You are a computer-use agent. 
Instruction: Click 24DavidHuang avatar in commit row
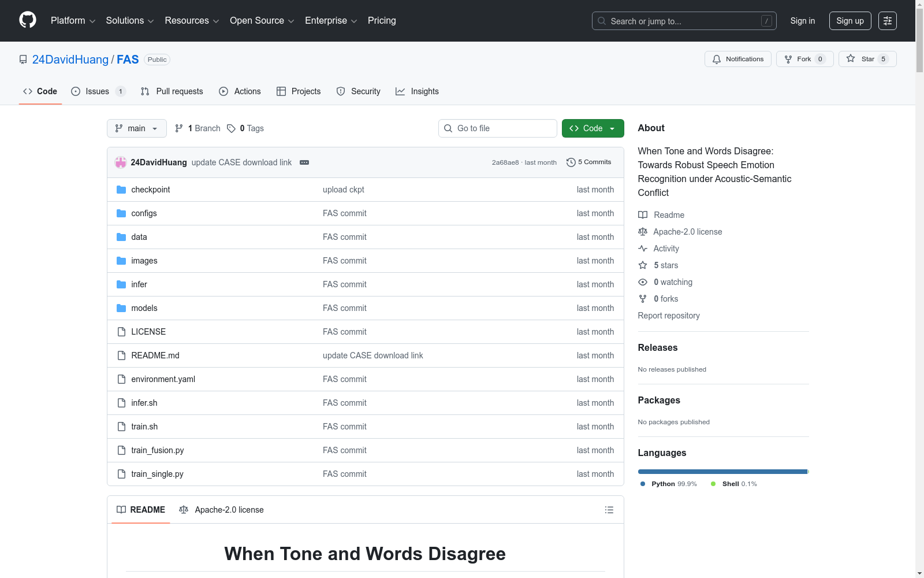(x=121, y=162)
